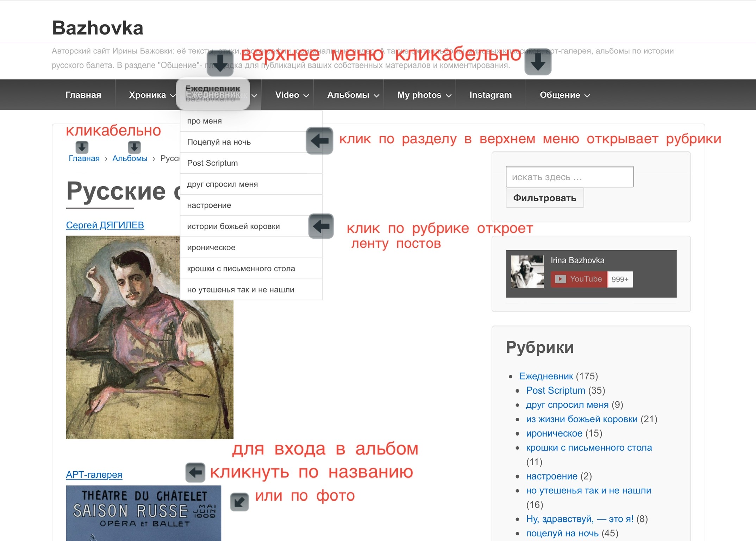
Task: Open 'настроение' category in Рубрики
Action: click(x=552, y=476)
